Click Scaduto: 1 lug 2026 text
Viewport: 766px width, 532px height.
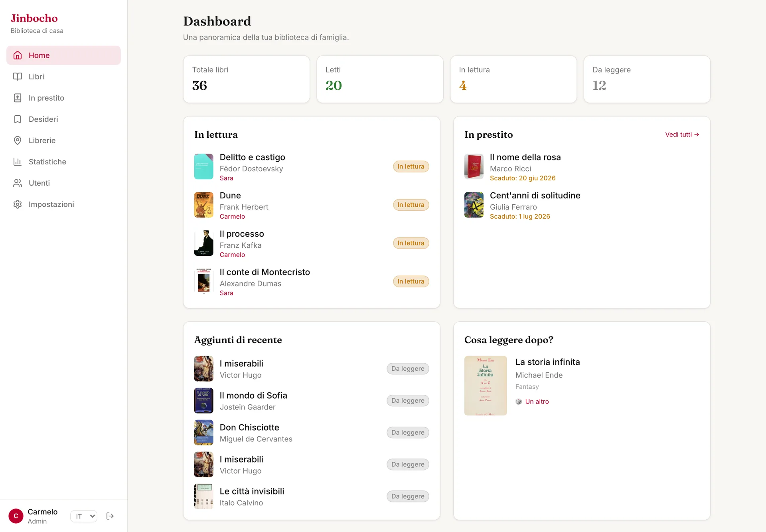point(520,217)
